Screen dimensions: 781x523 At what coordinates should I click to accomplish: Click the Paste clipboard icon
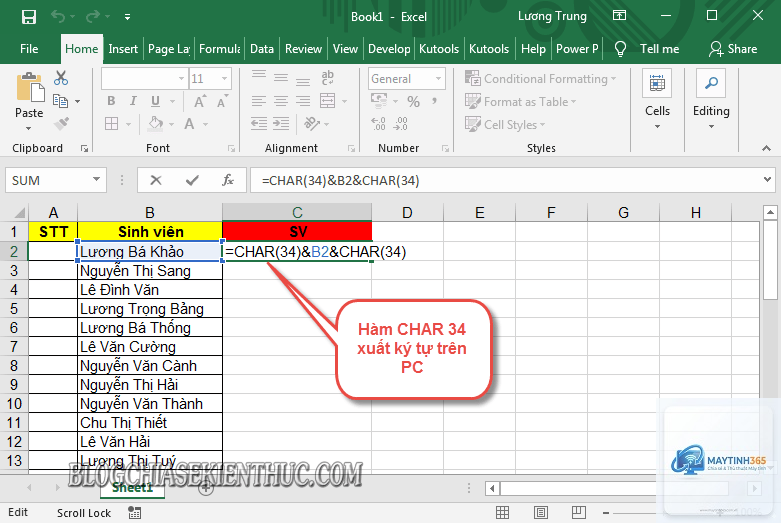[x=29, y=87]
